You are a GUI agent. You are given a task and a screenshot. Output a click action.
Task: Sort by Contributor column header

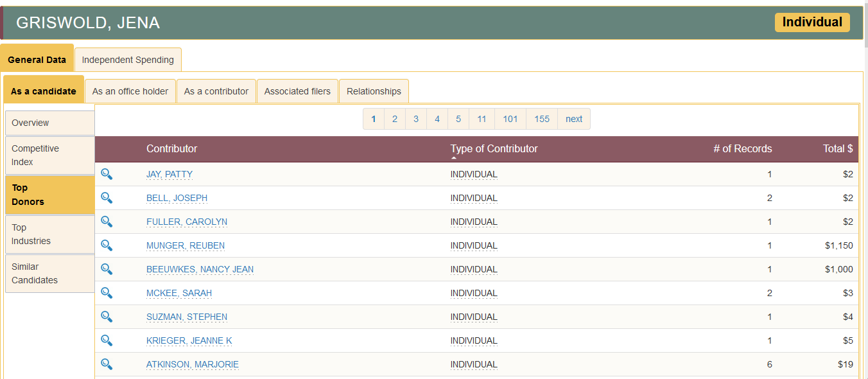[x=171, y=148]
